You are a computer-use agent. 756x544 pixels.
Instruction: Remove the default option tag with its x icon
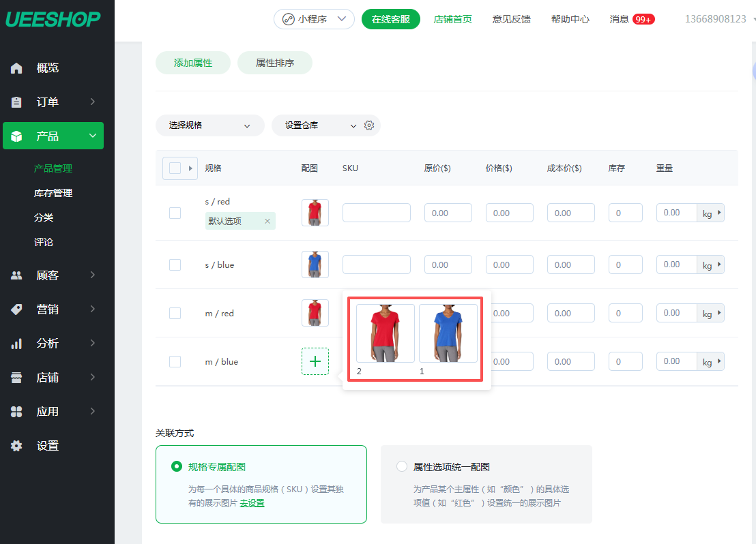click(267, 221)
